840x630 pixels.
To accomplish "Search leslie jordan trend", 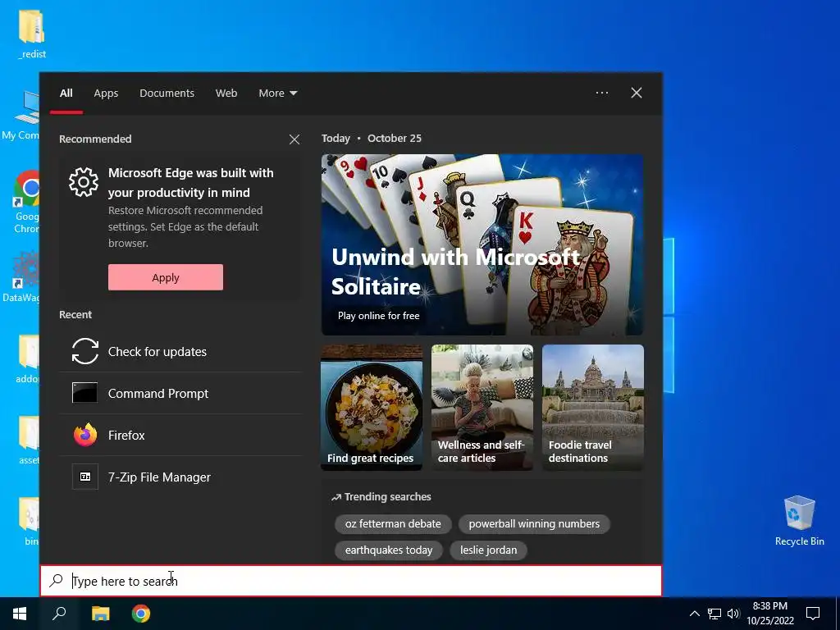I will [x=489, y=550].
